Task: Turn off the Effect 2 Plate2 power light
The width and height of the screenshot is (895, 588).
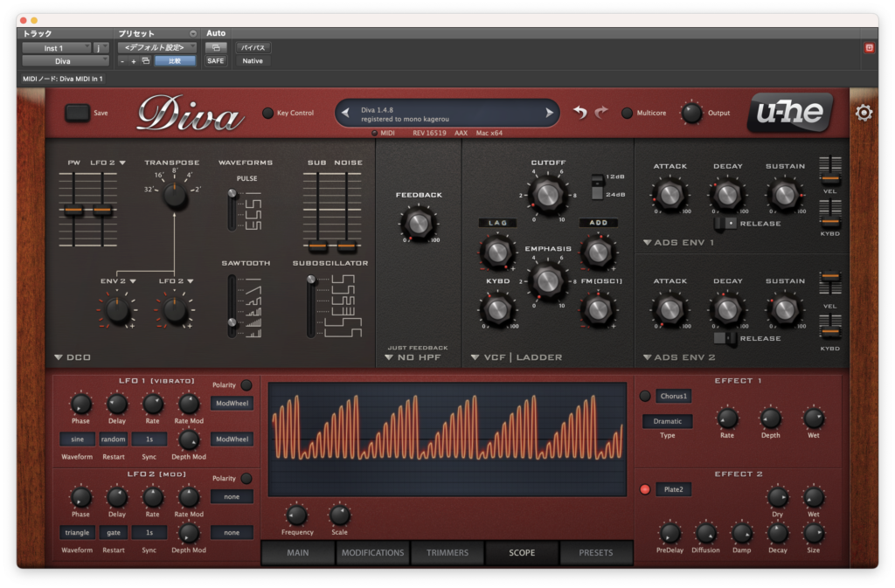Action: pos(645,489)
